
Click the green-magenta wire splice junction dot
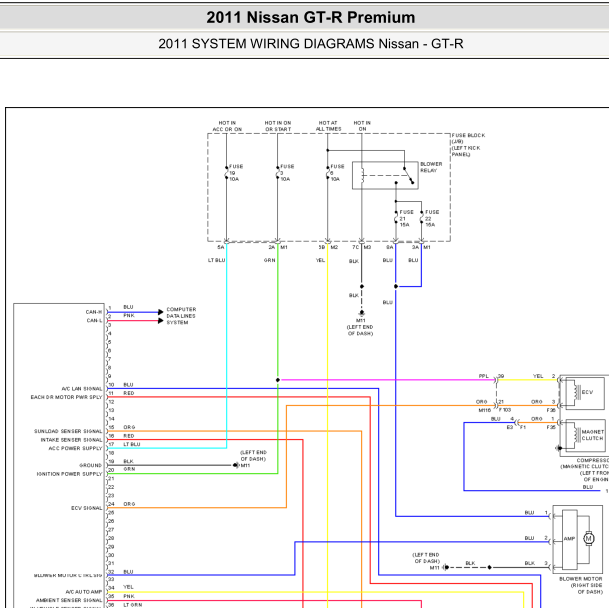[278, 380]
